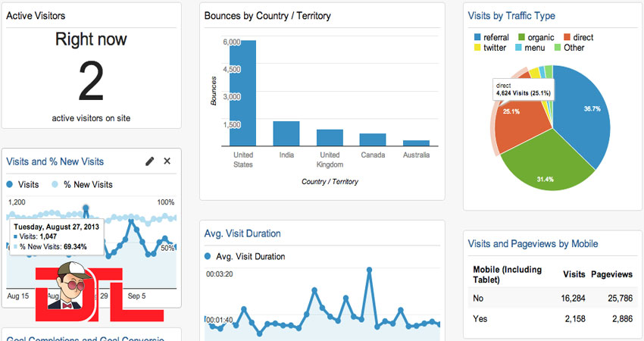Click the United Kingdom bounces bar
The image size is (644, 341).
(x=330, y=138)
